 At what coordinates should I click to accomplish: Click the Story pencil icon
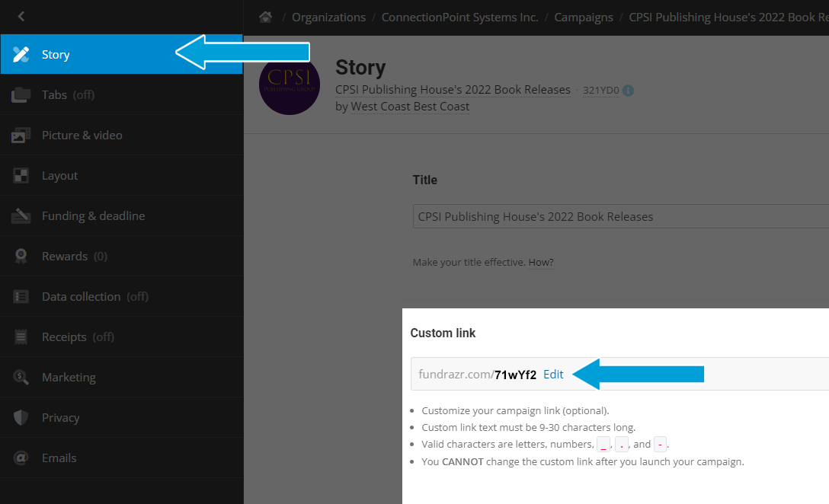[x=21, y=54]
